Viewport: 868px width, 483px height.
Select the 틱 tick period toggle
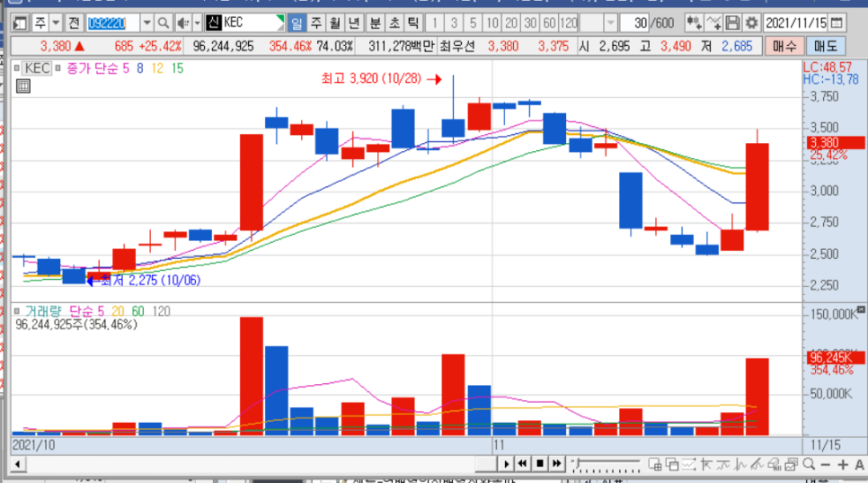pos(413,23)
